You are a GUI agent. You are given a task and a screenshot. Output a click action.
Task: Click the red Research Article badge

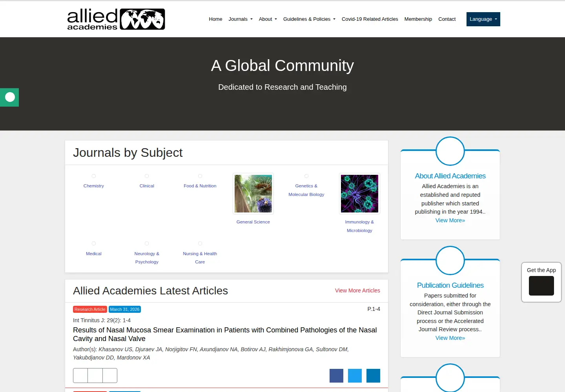click(90, 309)
